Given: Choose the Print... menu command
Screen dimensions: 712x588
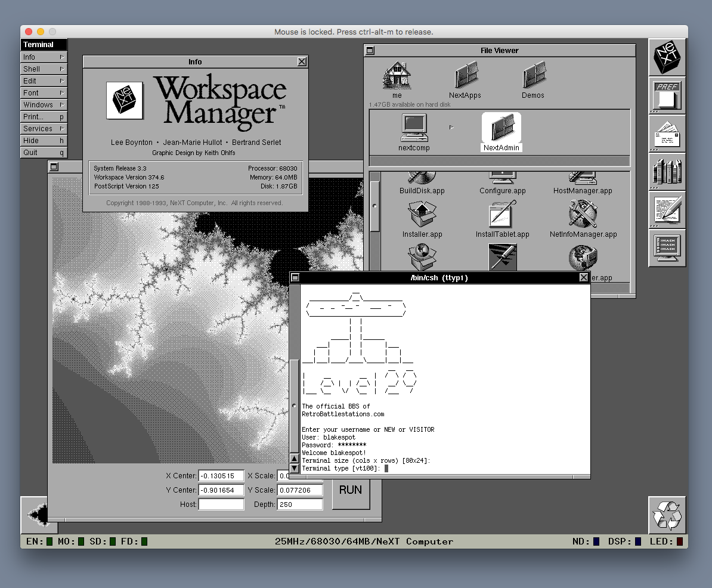Looking at the screenshot, I should (44, 117).
